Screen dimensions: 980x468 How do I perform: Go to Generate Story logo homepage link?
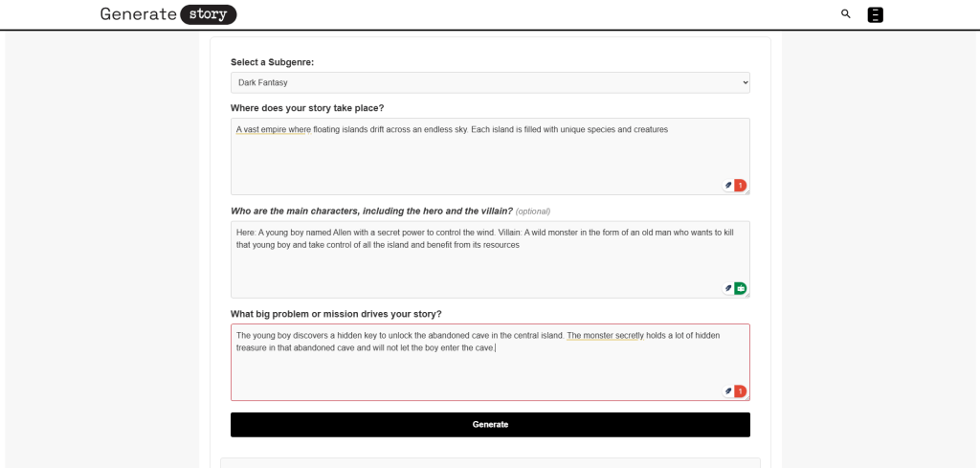168,14
